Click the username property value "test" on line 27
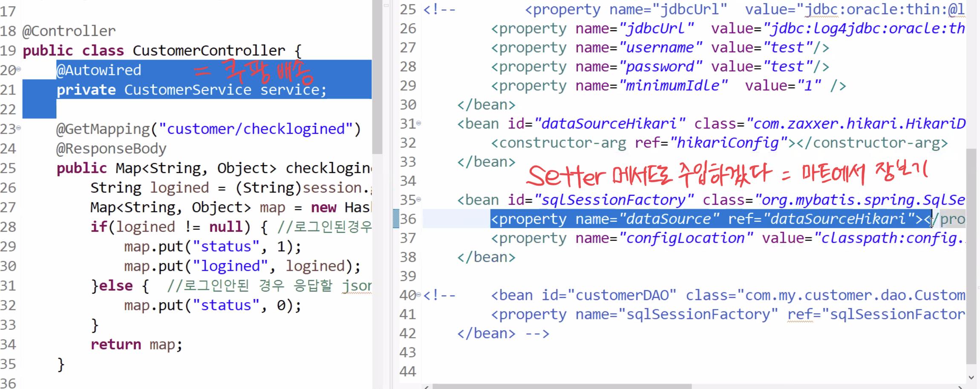This screenshot has width=980, height=389. click(x=788, y=48)
